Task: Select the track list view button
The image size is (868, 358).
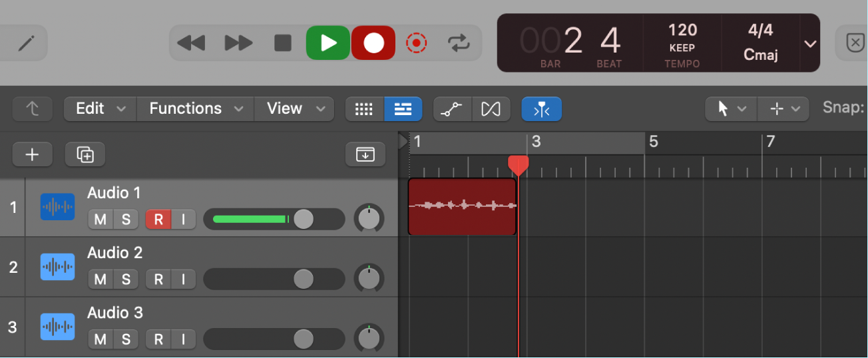Action: click(403, 109)
